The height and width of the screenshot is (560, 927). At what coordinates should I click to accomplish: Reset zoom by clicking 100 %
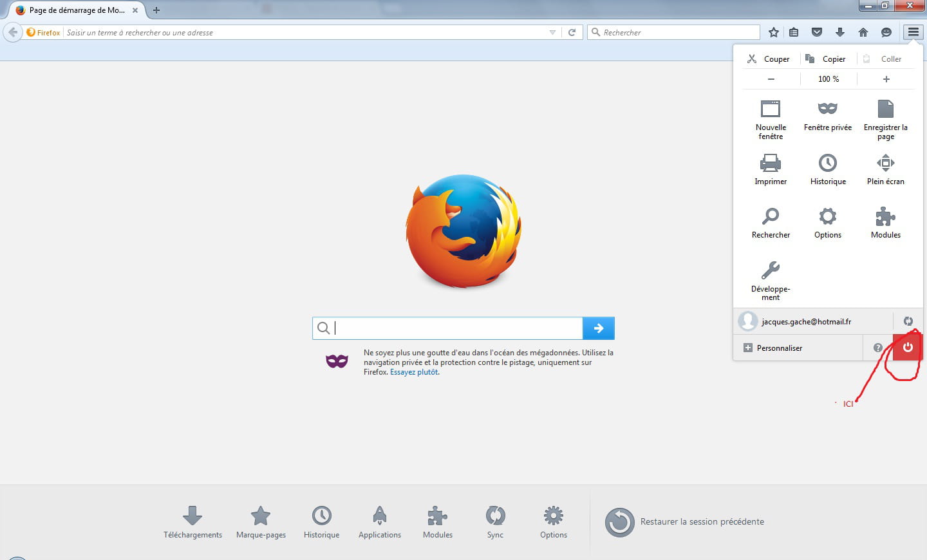click(x=829, y=79)
